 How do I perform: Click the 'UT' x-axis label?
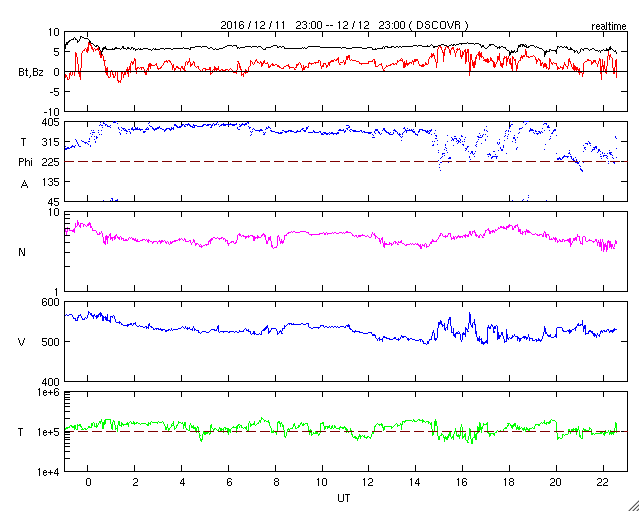click(344, 498)
